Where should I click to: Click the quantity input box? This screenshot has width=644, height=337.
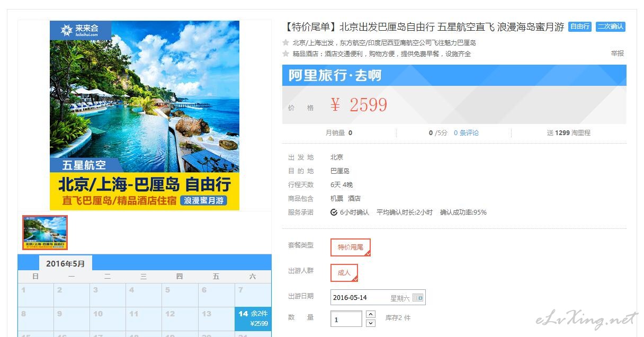pos(346,319)
